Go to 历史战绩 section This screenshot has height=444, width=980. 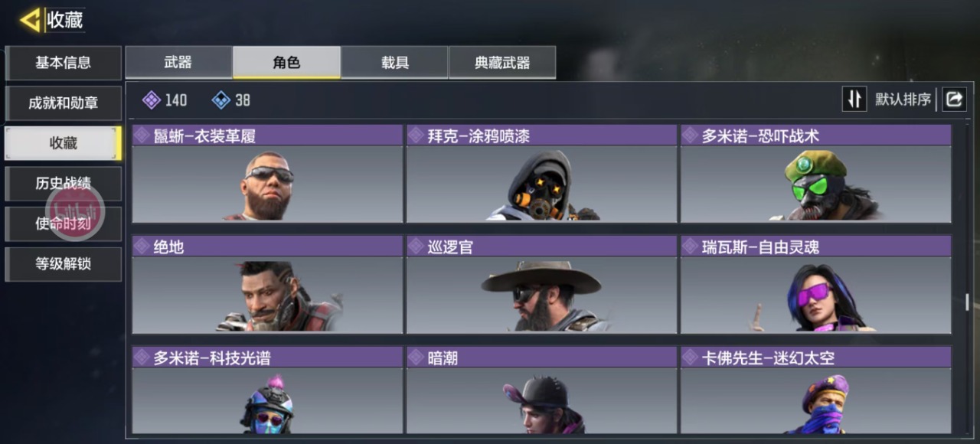[64, 183]
